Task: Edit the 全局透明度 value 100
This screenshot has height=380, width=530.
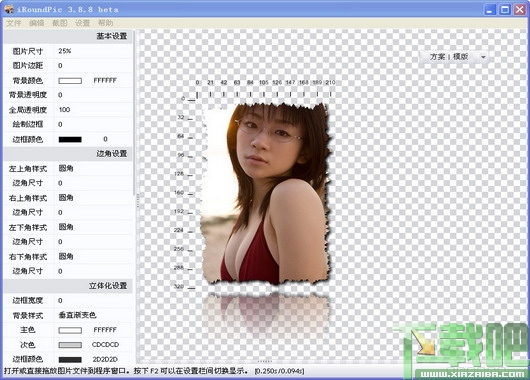Action: click(93, 110)
